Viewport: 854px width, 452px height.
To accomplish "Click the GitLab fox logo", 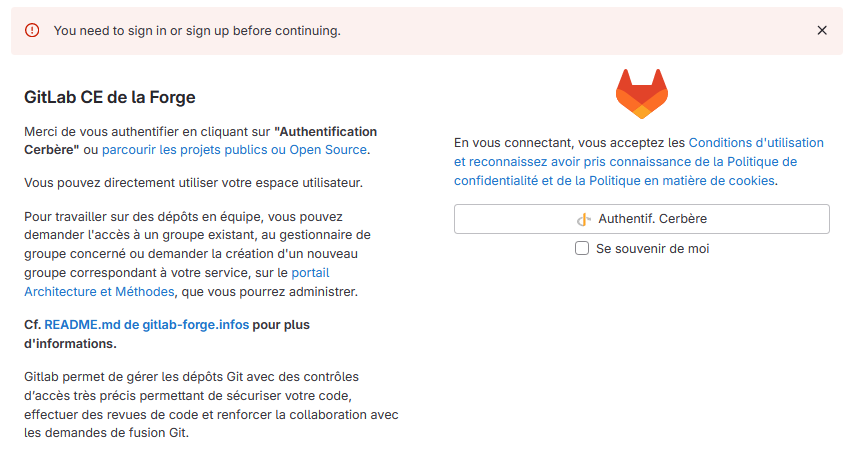I will pos(641,94).
